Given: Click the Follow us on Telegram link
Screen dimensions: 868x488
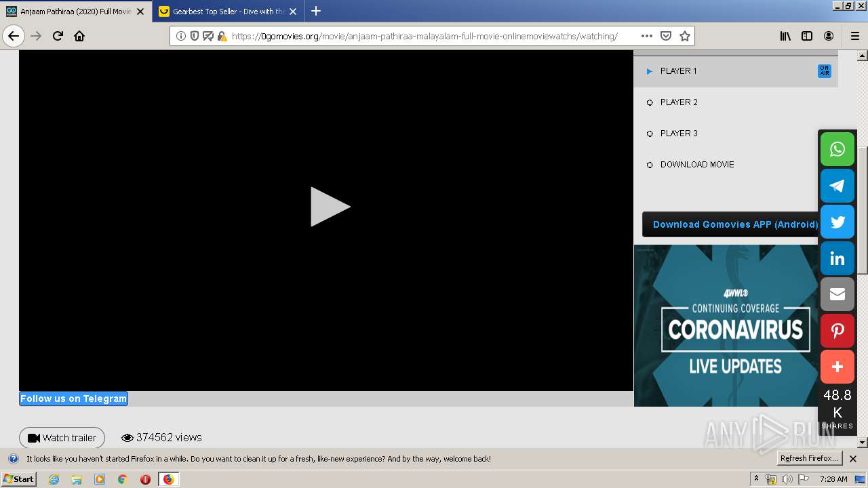Looking at the screenshot, I should (x=73, y=399).
